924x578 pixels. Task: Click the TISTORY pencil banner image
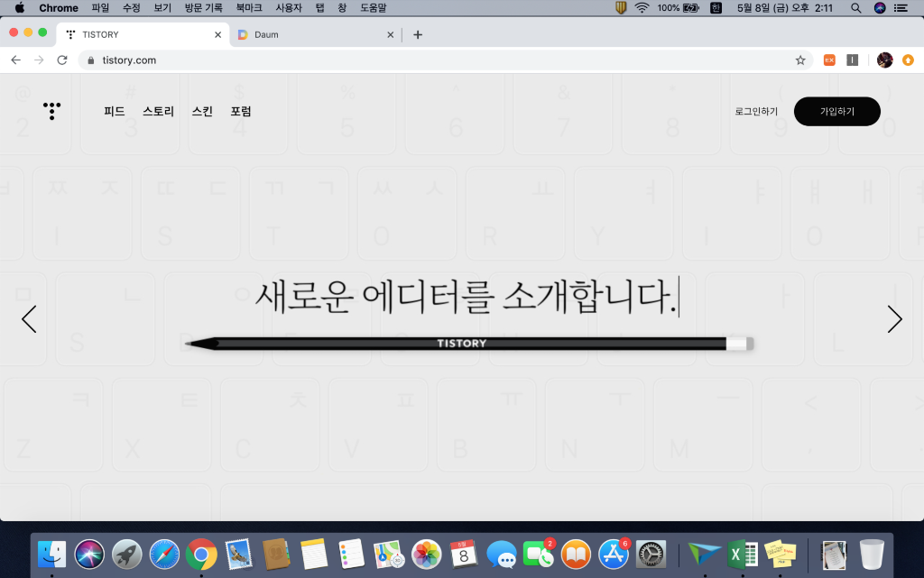click(x=469, y=344)
